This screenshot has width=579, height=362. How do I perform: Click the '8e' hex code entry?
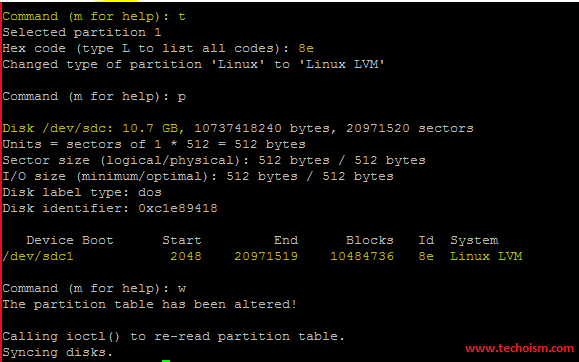[306, 48]
